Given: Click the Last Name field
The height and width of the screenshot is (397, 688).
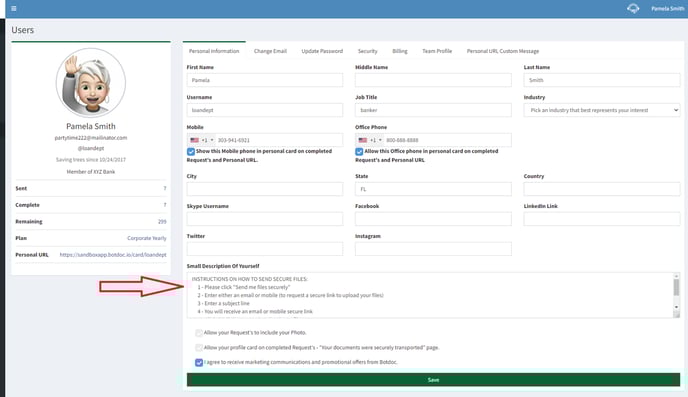Looking at the screenshot, I should [x=602, y=80].
